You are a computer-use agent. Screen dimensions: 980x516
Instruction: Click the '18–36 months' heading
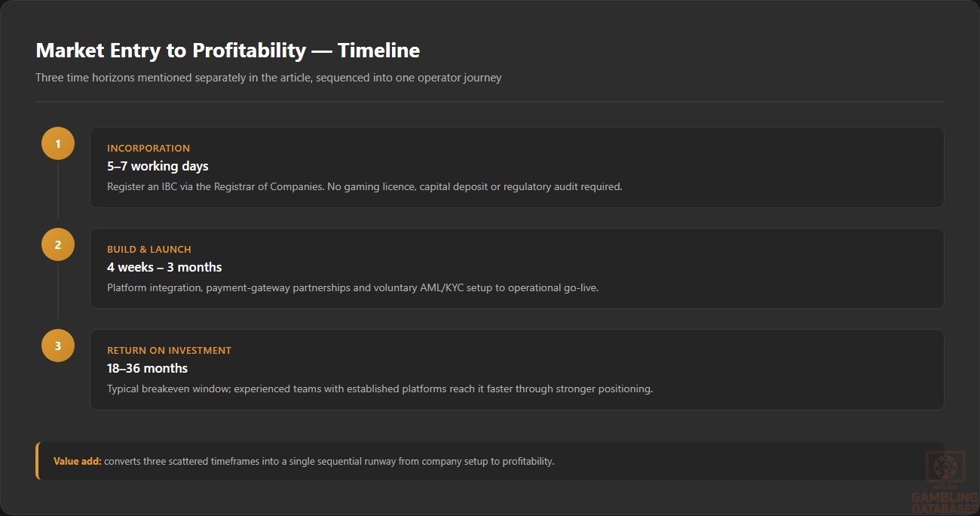[x=147, y=368]
